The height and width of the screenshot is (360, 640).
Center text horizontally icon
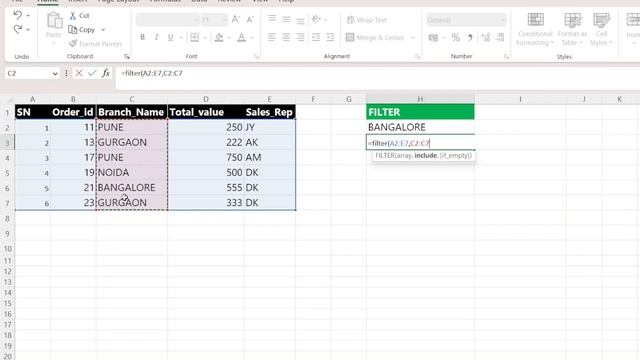pos(286,38)
